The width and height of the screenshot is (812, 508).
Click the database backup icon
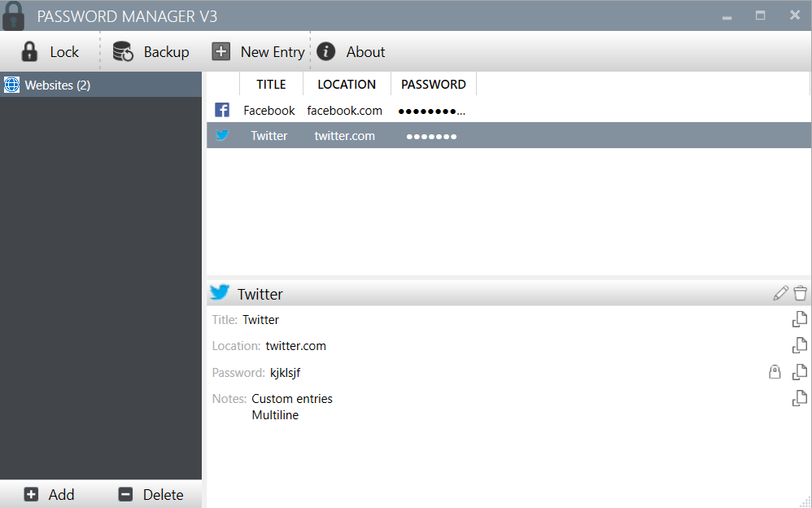123,52
